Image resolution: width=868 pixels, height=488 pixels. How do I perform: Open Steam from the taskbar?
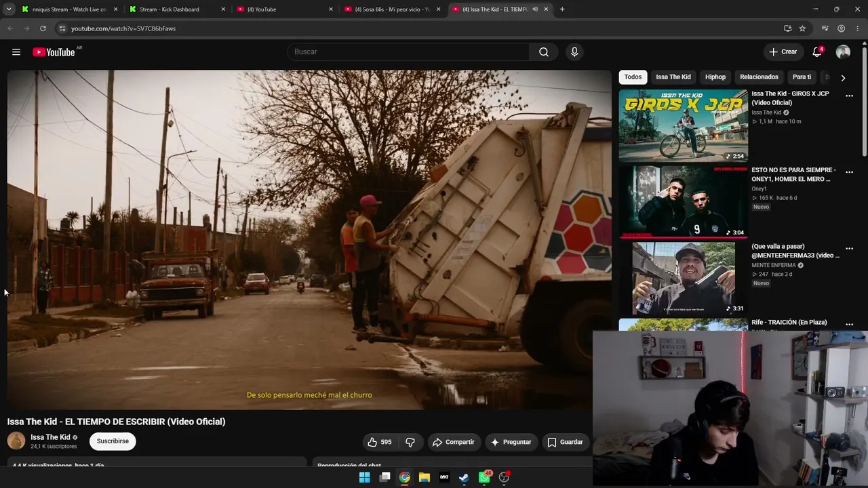click(x=464, y=477)
